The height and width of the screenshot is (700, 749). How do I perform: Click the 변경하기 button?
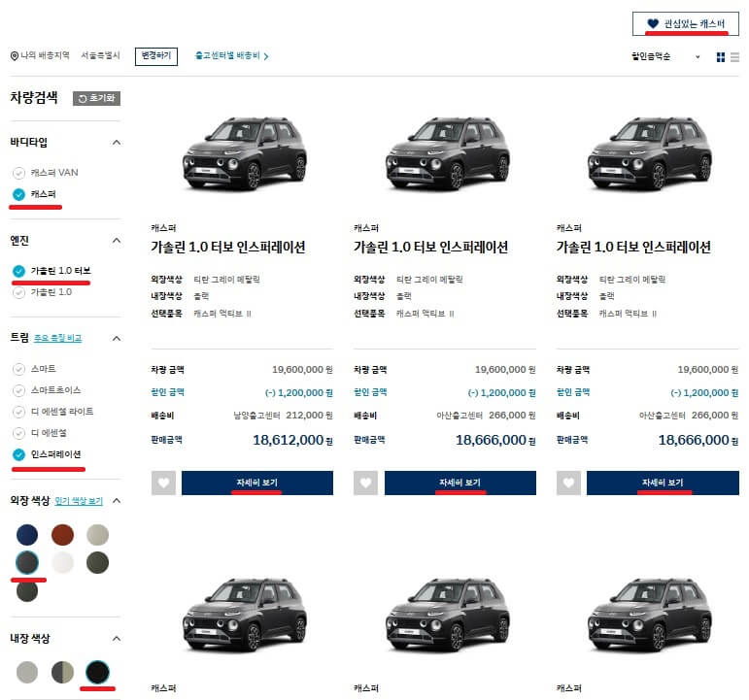click(x=156, y=56)
